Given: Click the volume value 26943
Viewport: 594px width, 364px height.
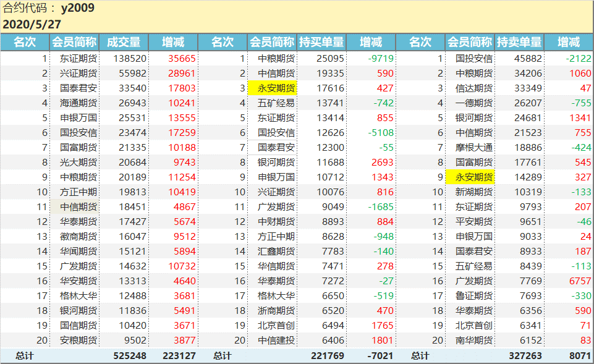Looking at the screenshot, I should [132, 103].
